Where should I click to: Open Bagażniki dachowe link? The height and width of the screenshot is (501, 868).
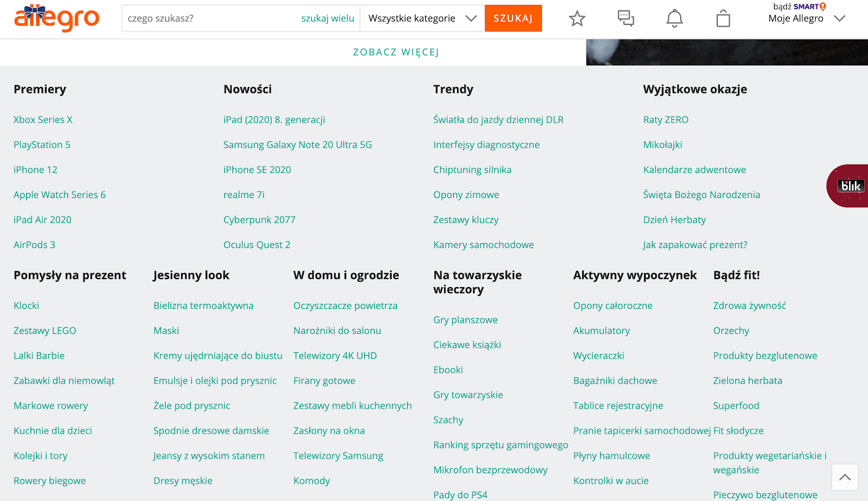click(615, 380)
